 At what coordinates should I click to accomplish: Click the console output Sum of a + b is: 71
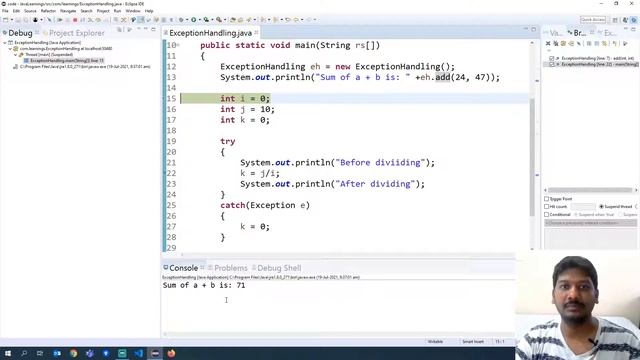(x=204, y=285)
